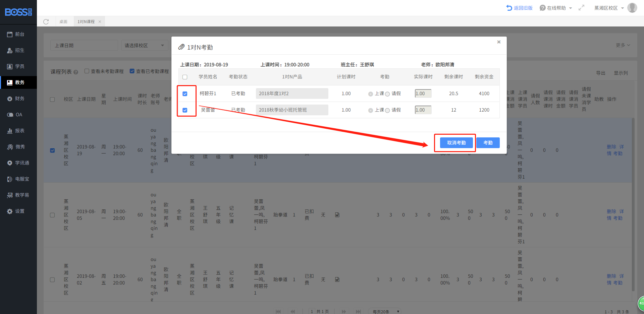Select 请假 radio for 吴蕾蕾
This screenshot has height=314, width=644.
click(x=387, y=111)
